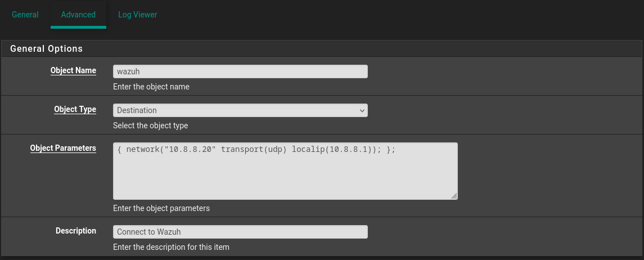Open the Log Viewer tab
644x260 pixels.
pos(138,15)
